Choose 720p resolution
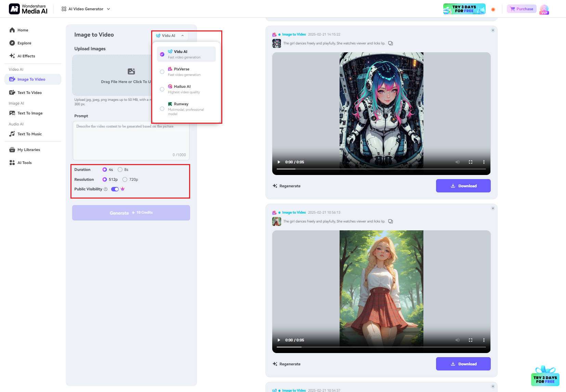The width and height of the screenshot is (566, 392). point(125,179)
